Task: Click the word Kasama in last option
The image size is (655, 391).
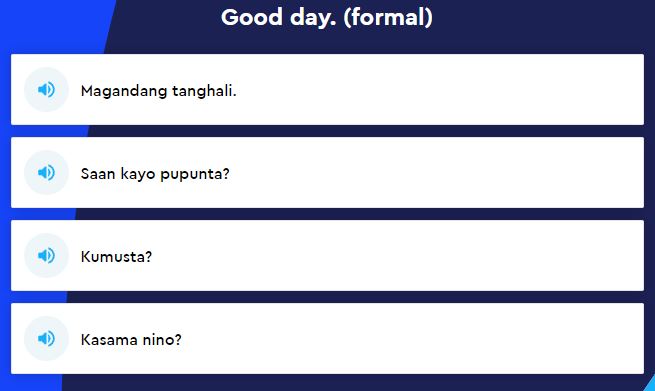Action: tap(109, 340)
